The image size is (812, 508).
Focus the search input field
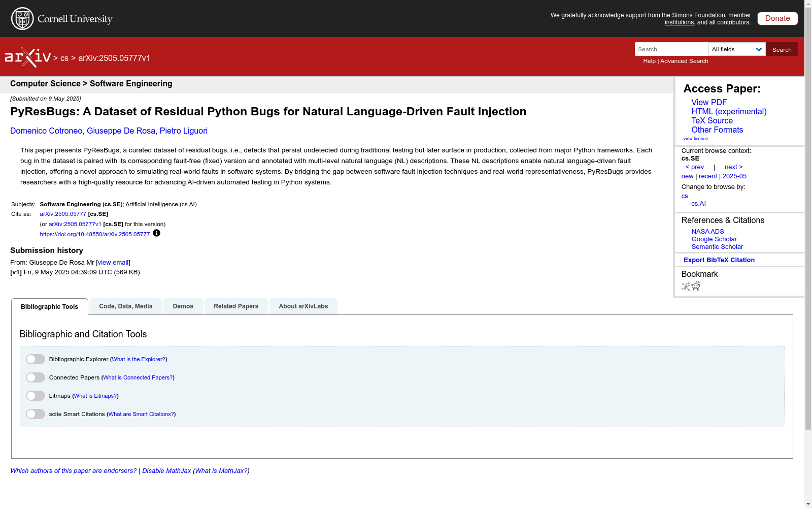[671, 49]
